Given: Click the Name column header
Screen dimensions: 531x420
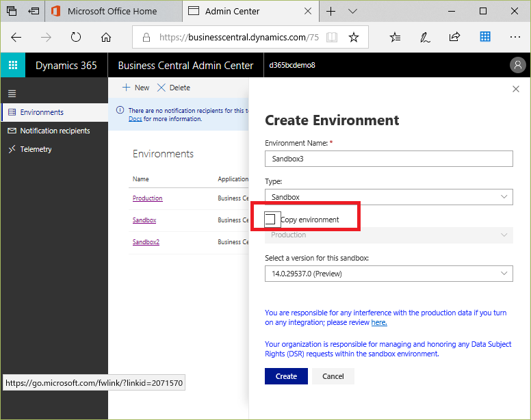Looking at the screenshot, I should (x=140, y=179).
